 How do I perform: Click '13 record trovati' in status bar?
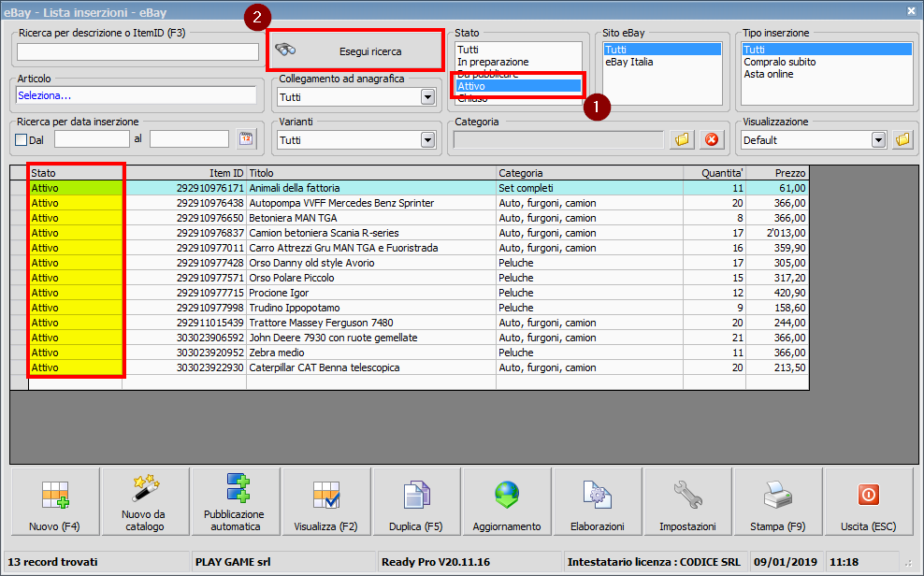tap(52, 562)
